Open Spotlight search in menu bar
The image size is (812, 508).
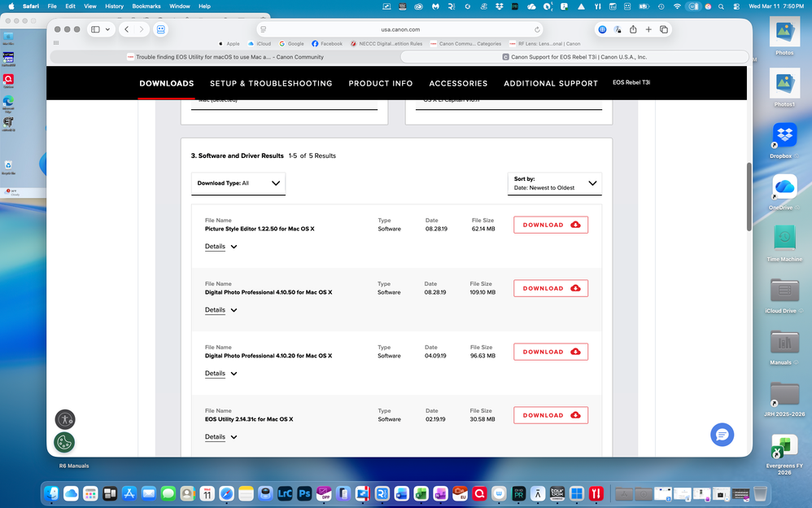721,7
